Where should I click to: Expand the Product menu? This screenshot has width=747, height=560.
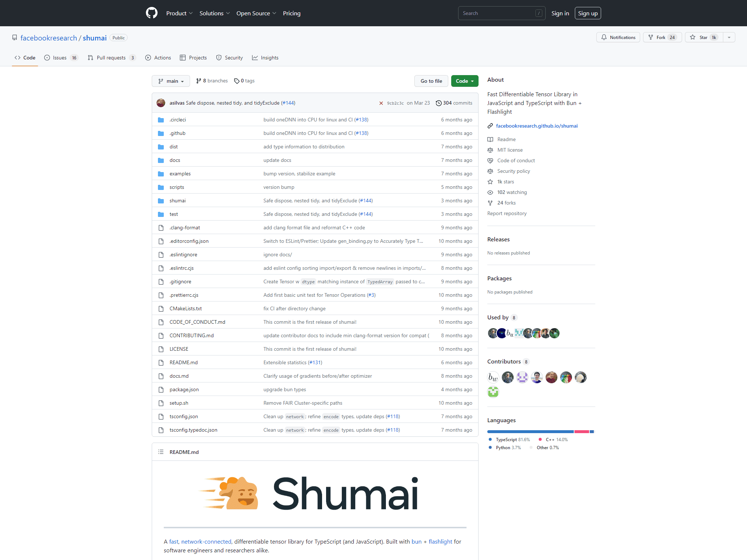[x=179, y=13]
